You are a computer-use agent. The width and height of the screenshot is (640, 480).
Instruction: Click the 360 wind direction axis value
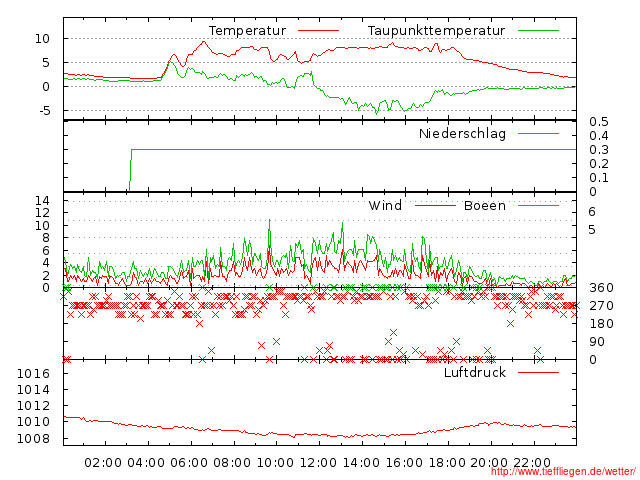click(x=601, y=288)
